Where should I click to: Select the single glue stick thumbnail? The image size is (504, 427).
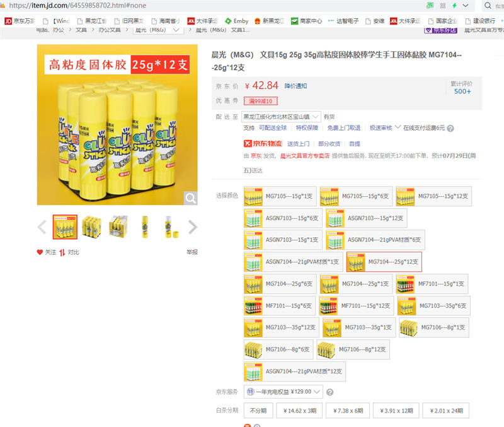point(145,227)
